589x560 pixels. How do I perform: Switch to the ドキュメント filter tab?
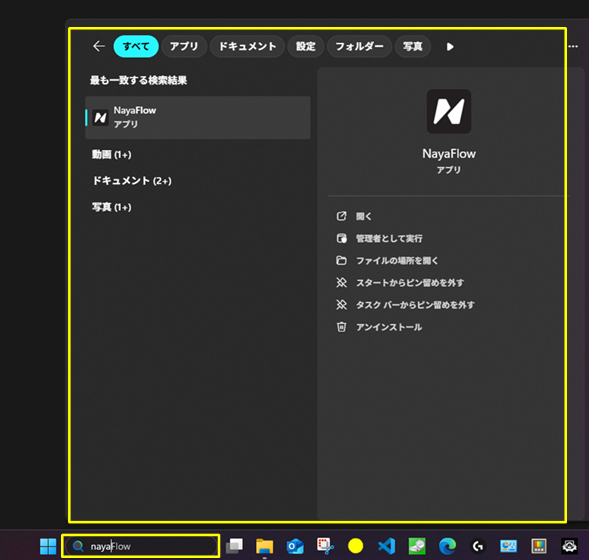click(247, 47)
